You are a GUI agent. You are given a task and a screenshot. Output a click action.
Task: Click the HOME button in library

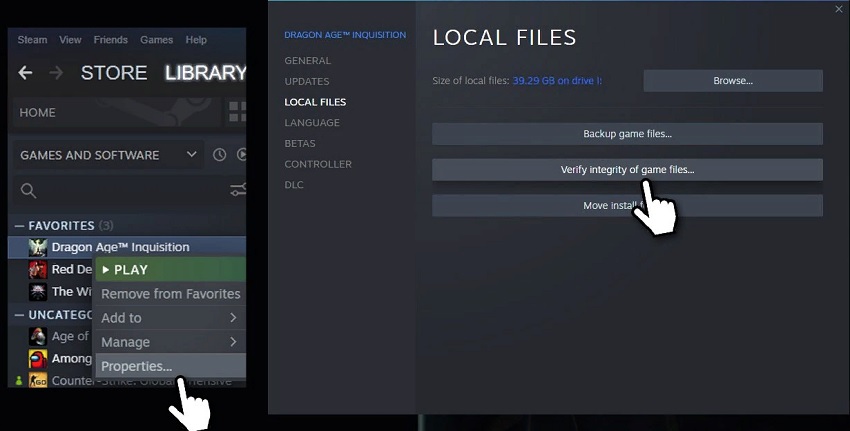pos(117,112)
